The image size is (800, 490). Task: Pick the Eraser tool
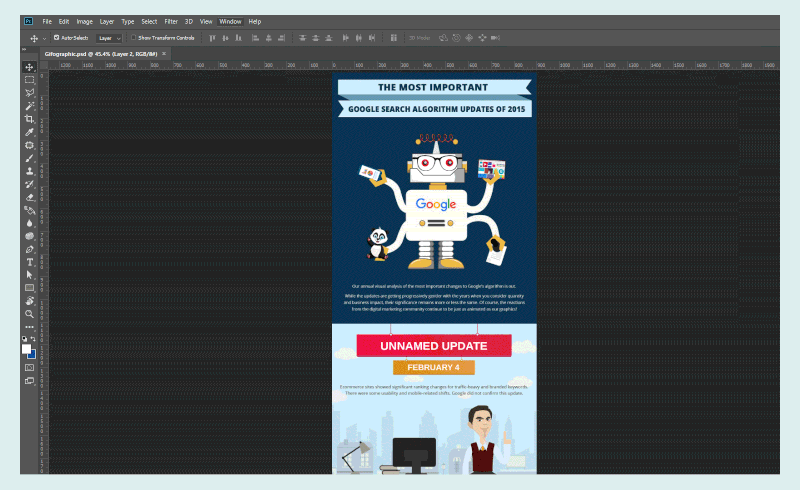pos(29,197)
